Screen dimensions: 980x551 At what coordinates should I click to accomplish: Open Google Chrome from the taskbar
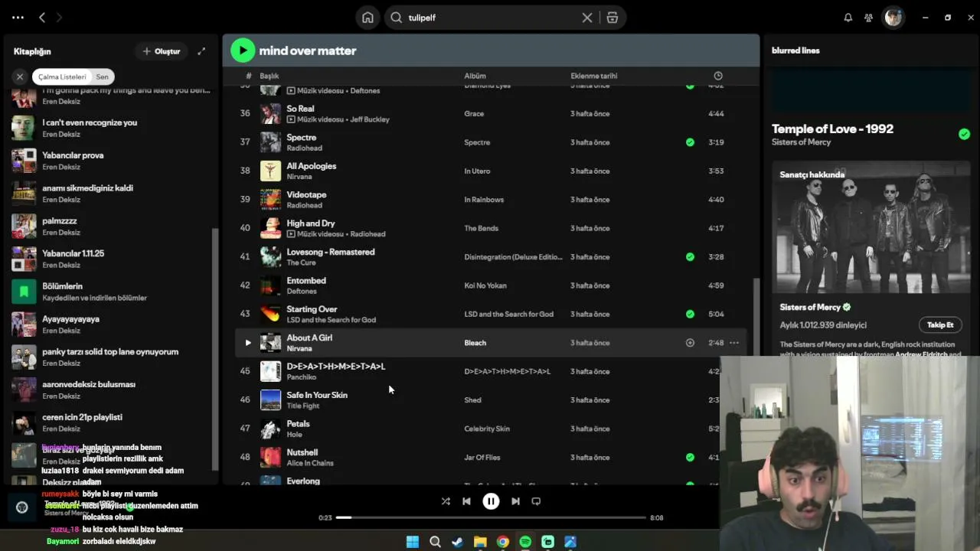coord(502,542)
